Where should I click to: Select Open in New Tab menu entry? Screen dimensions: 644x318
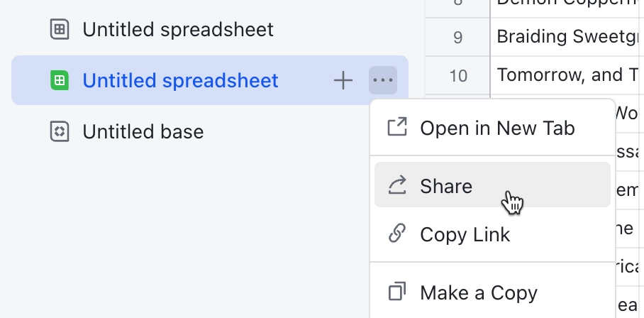click(492, 128)
